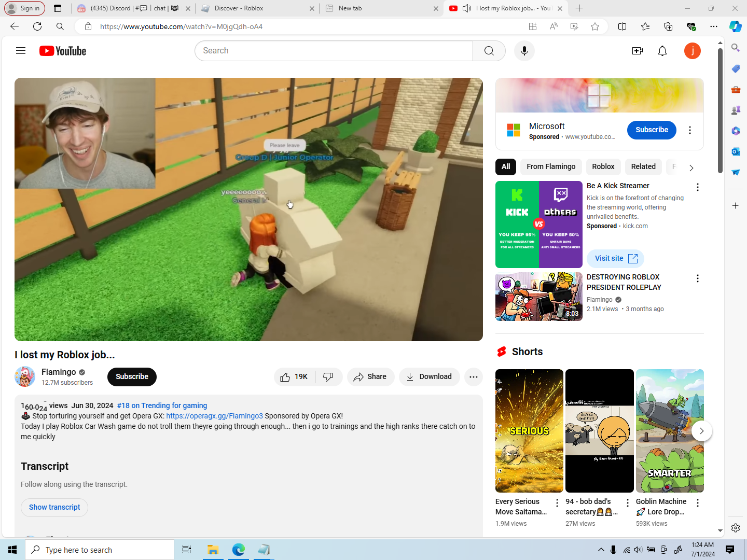
Task: Open the Every Serious Move Saitama short
Action: pyautogui.click(x=529, y=431)
